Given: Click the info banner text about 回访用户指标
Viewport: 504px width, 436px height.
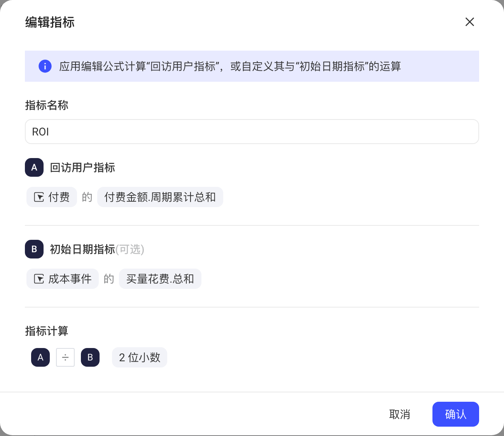Looking at the screenshot, I should click(230, 66).
